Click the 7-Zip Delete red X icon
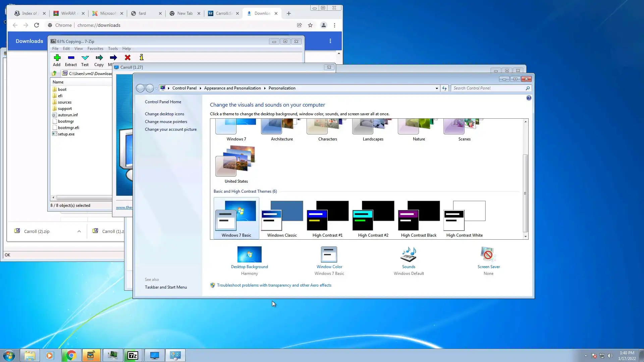 (x=127, y=58)
